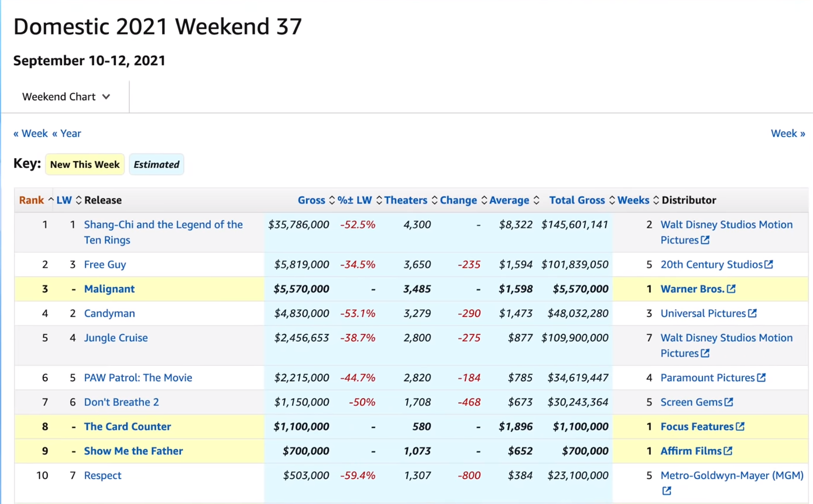
Task: Open The Card Counter release page
Action: [128, 427]
